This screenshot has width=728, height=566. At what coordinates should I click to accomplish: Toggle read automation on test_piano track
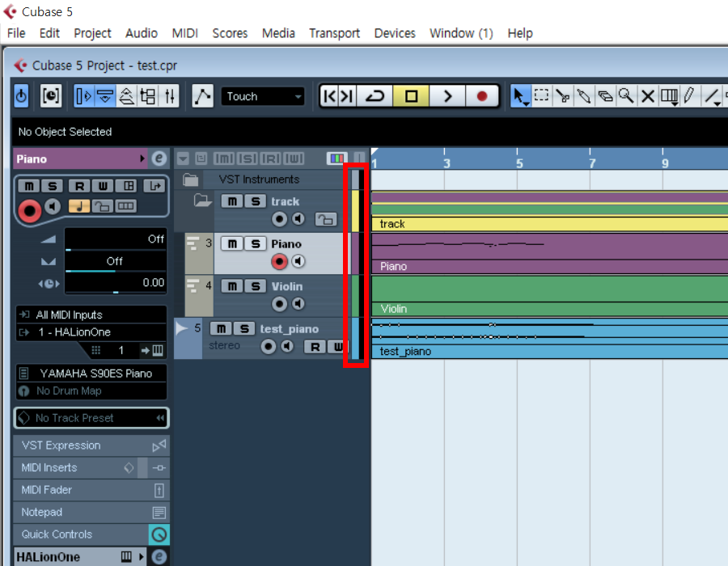[x=315, y=347]
